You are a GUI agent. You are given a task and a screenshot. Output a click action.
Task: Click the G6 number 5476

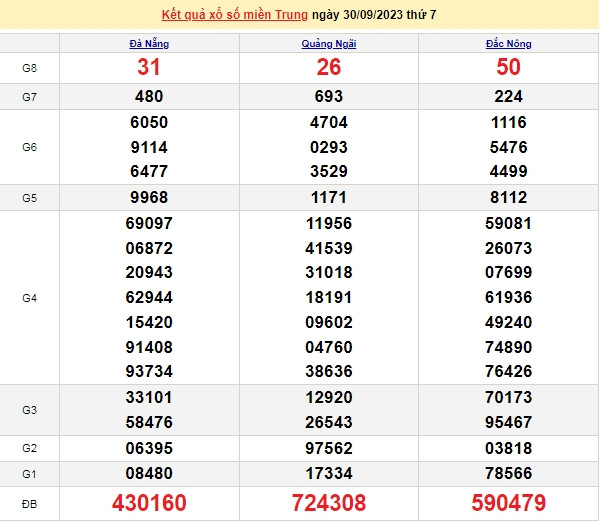(511, 146)
